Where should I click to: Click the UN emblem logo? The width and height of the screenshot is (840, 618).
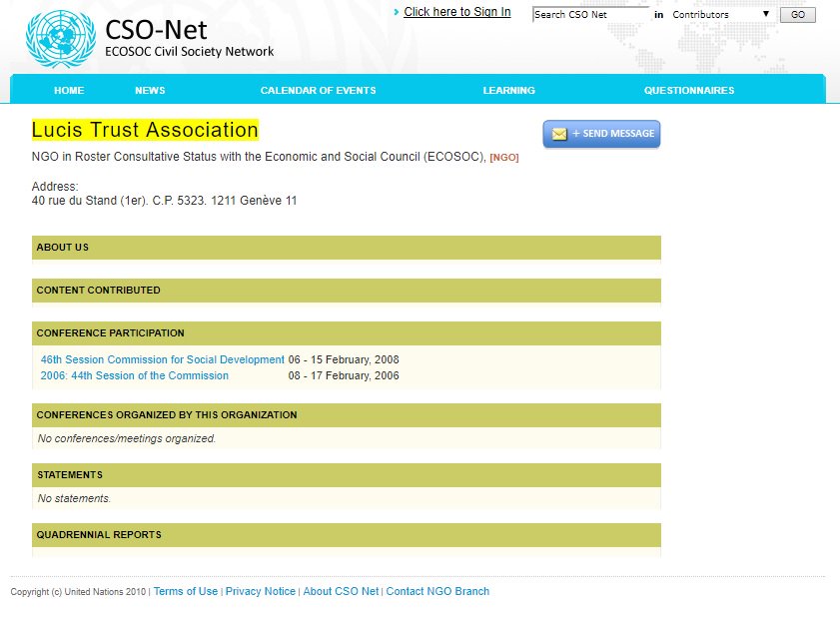(61, 39)
